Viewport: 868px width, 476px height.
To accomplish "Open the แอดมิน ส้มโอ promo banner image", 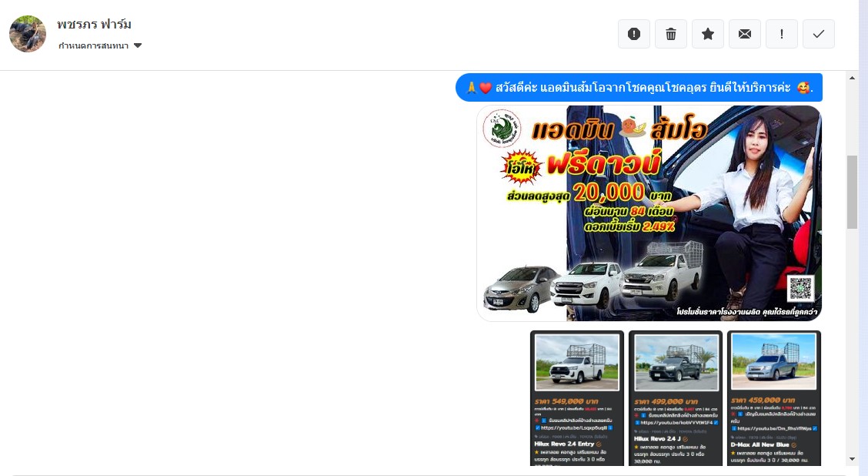I will point(649,213).
